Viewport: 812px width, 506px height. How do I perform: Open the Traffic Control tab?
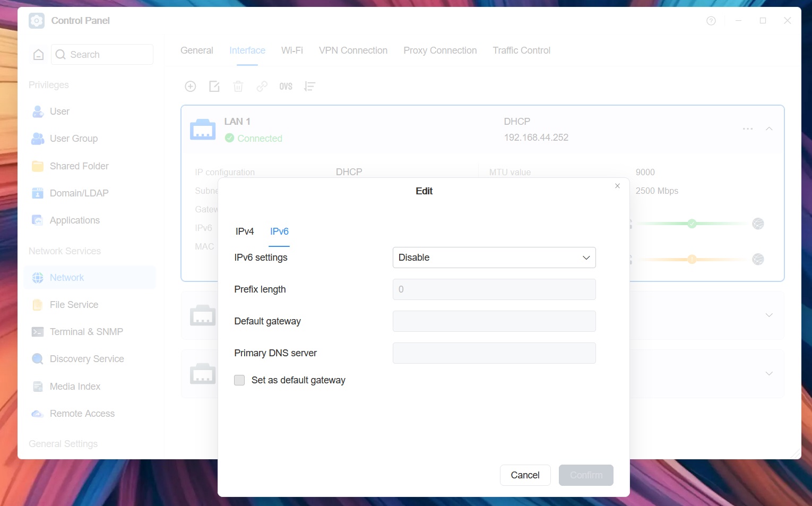click(x=521, y=50)
